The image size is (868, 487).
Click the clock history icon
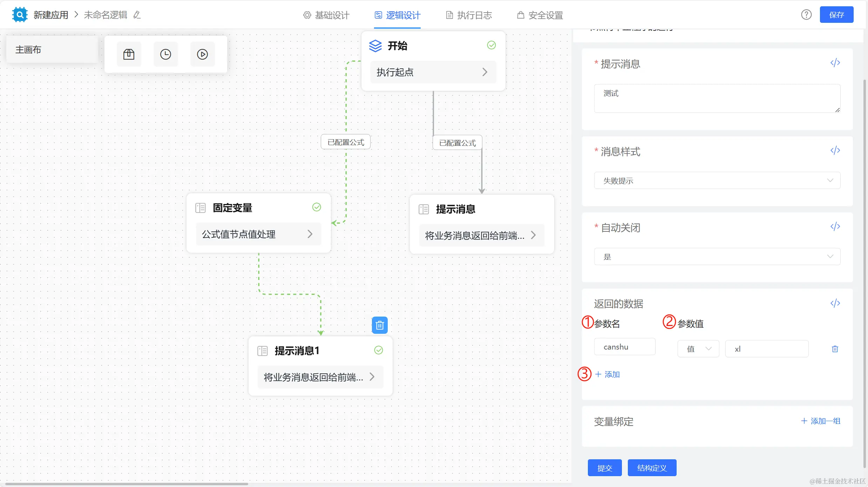coord(165,54)
